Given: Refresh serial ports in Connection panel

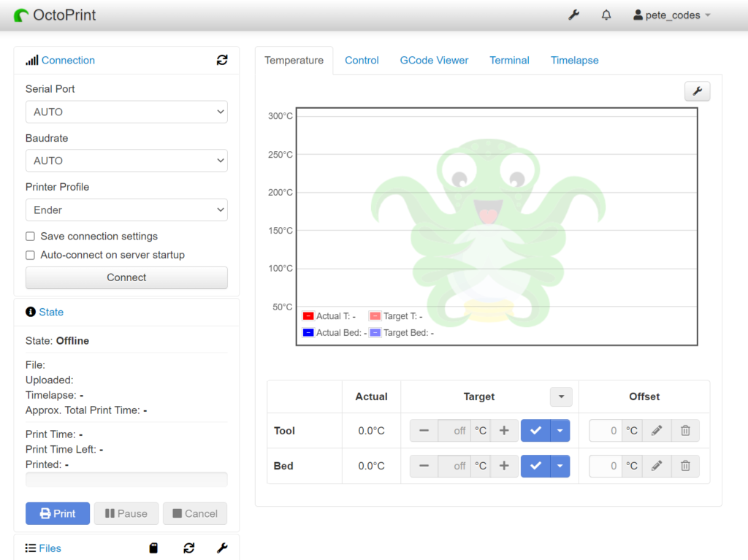Looking at the screenshot, I should tap(222, 60).
